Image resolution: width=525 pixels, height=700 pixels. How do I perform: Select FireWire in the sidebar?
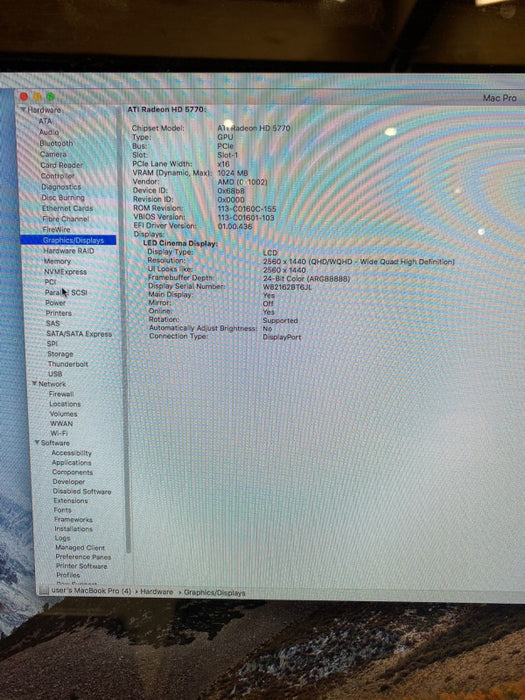[x=56, y=229]
